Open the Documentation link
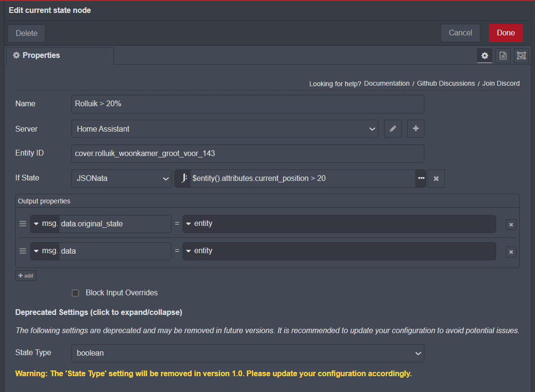The width and height of the screenshot is (535, 392). (x=387, y=83)
